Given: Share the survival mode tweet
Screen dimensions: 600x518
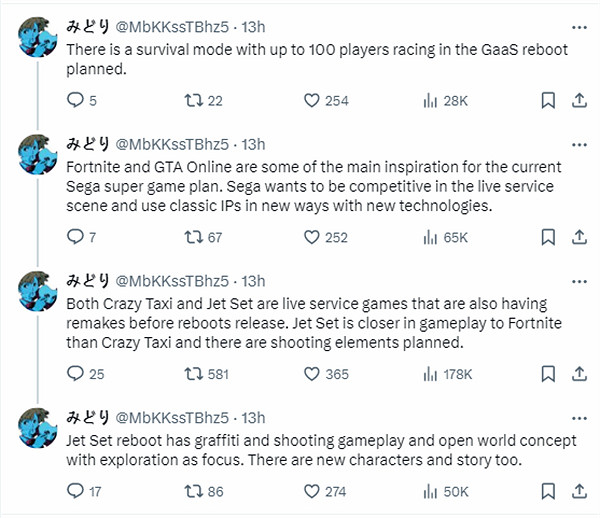Looking at the screenshot, I should 578,100.
